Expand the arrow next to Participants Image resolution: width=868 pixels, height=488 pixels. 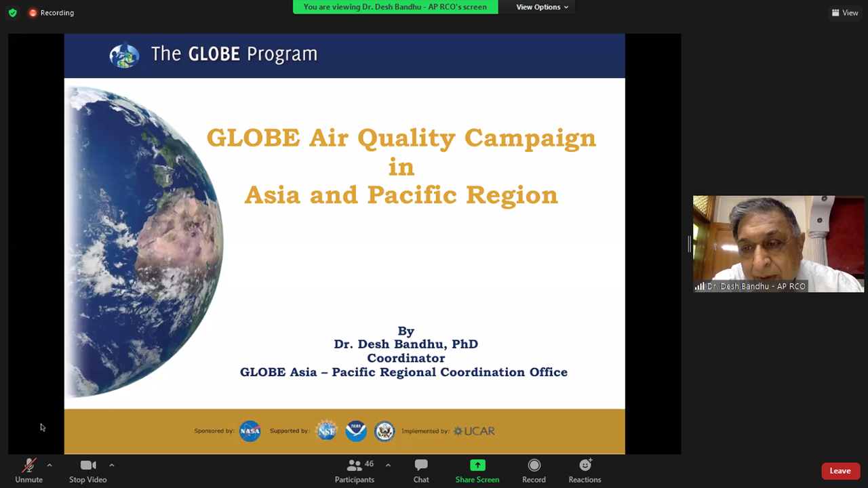click(x=388, y=465)
